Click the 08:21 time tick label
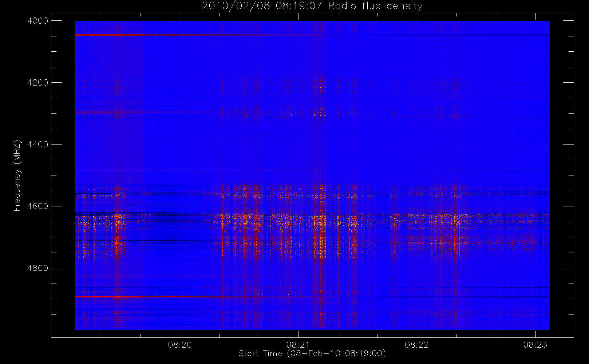Image resolution: width=589 pixels, height=364 pixels. click(298, 345)
